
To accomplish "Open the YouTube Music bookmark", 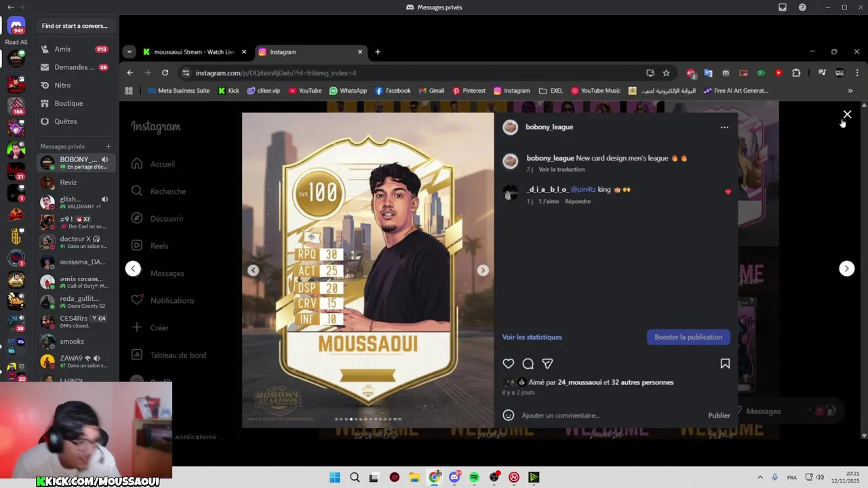I will click(595, 91).
